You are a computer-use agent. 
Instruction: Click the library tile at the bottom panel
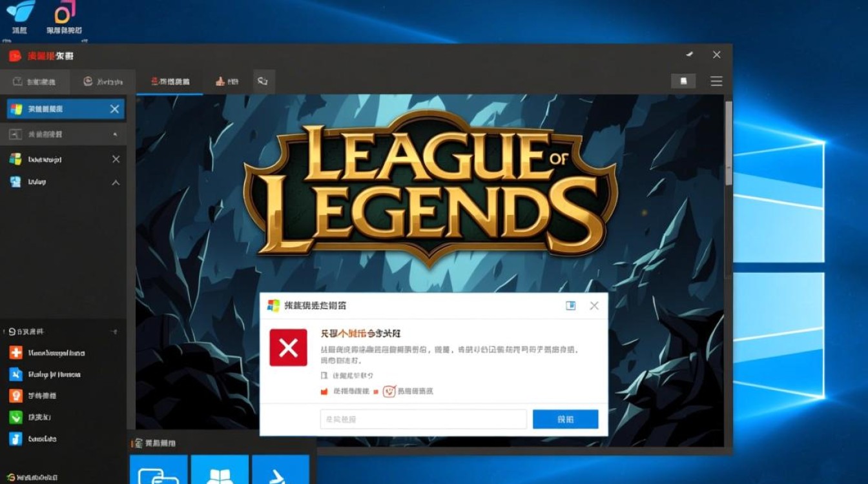(x=220, y=472)
